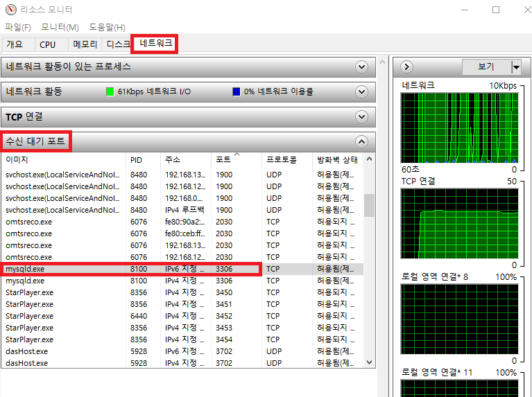Open the 파일(F) menu

[x=18, y=27]
